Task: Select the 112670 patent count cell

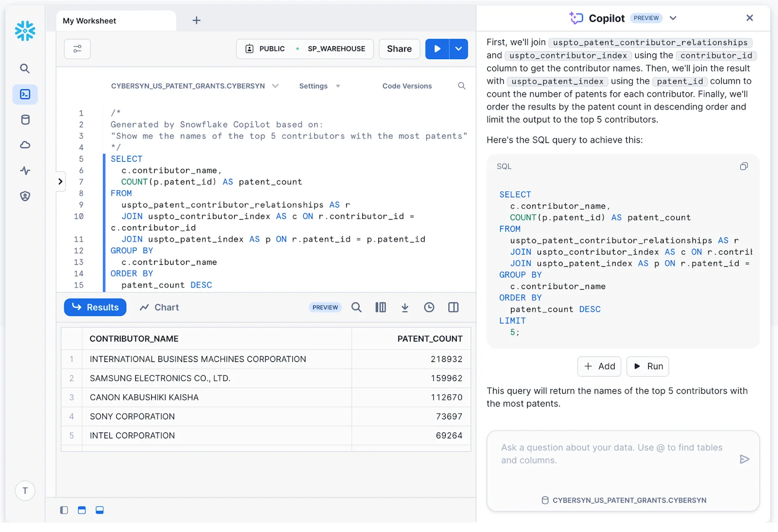Action: click(411, 397)
